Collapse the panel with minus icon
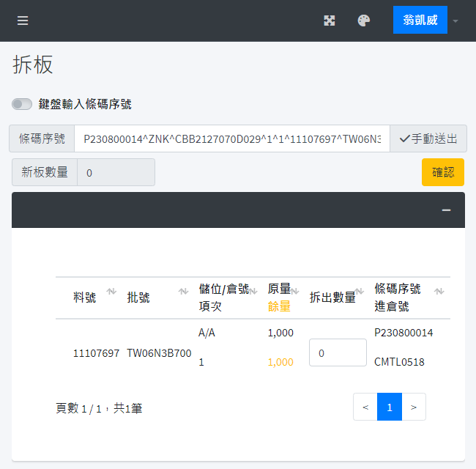 [x=446, y=210]
